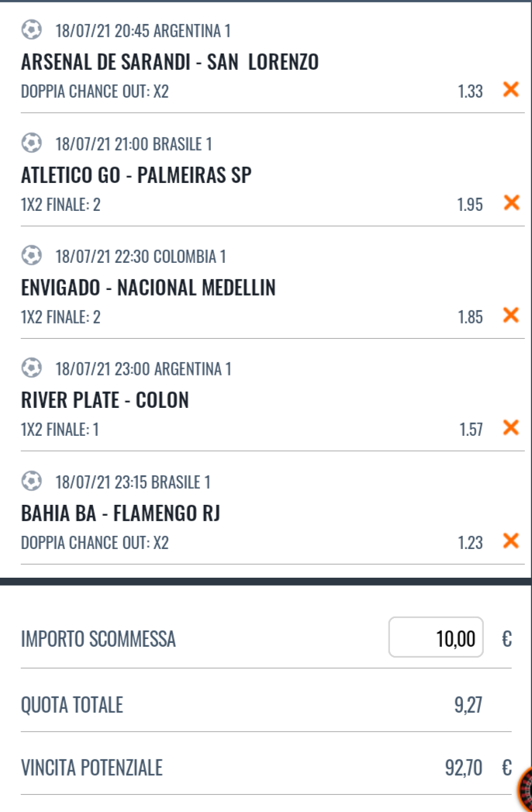Click the bet amount input field
This screenshot has width=532, height=812.
[436, 638]
